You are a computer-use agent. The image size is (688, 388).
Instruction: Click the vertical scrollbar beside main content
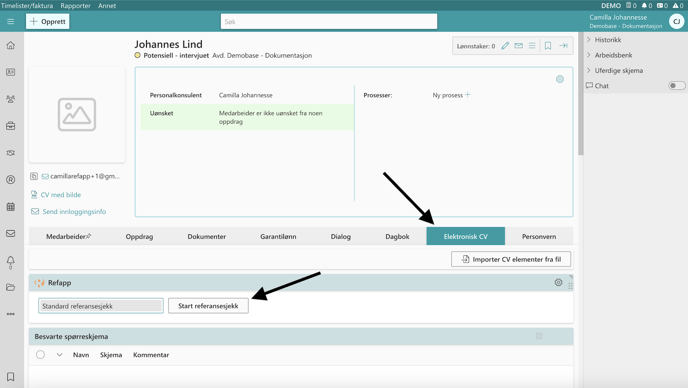pos(580,94)
